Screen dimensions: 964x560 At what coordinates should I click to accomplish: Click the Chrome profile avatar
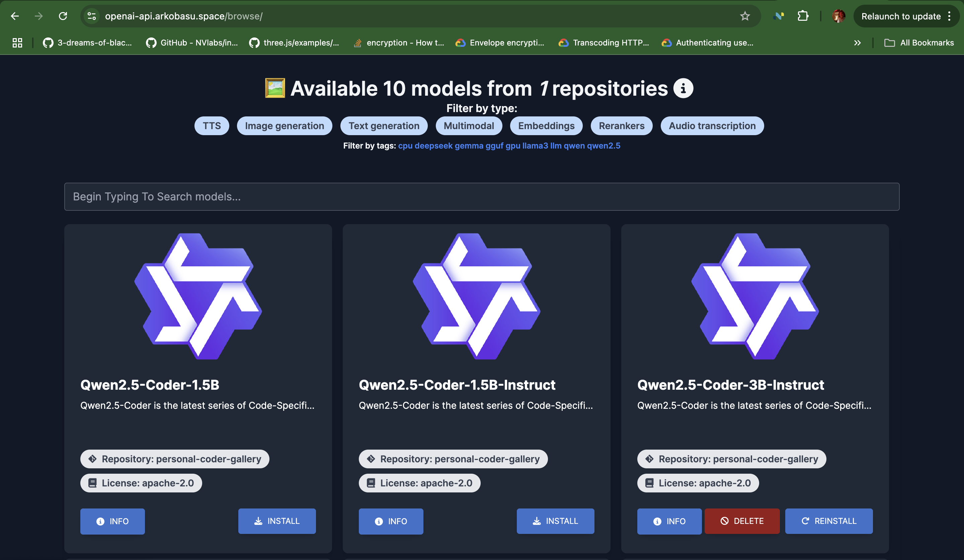pos(838,16)
